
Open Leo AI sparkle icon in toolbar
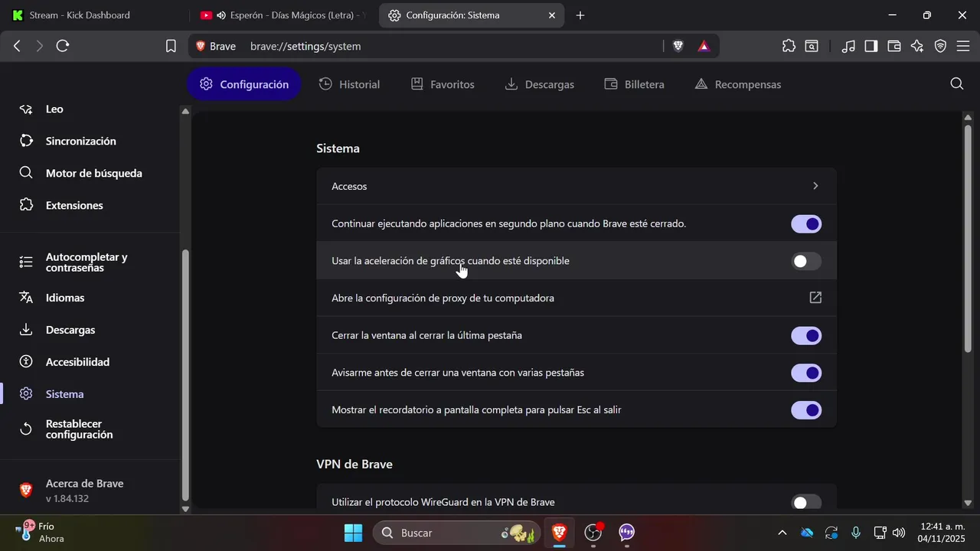pyautogui.click(x=917, y=46)
